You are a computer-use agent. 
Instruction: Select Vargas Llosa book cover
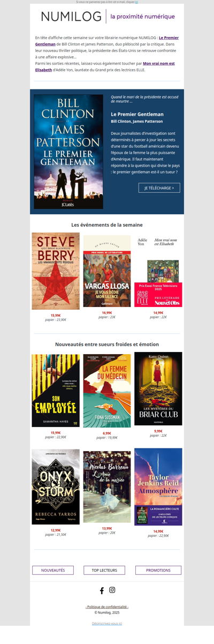(x=107, y=271)
